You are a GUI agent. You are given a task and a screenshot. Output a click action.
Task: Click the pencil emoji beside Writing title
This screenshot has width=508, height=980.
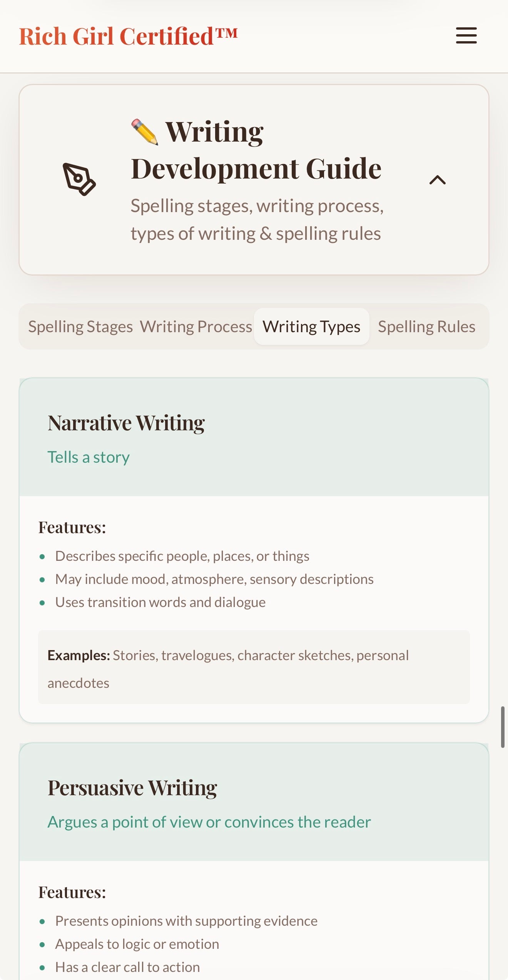pyautogui.click(x=144, y=132)
